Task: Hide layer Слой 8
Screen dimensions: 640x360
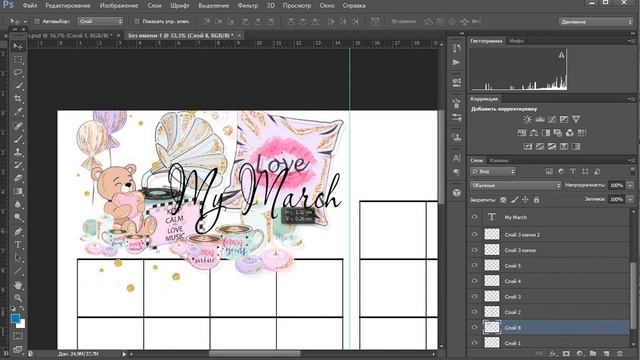Action: tap(474, 327)
